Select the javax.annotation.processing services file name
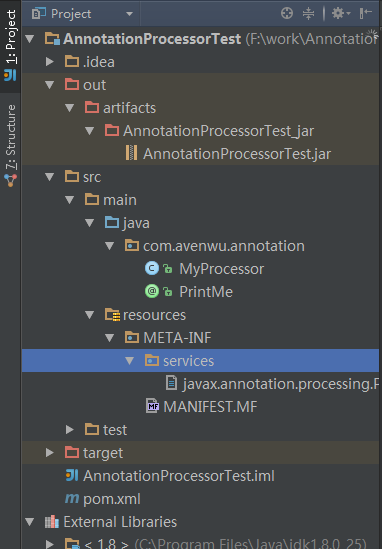This screenshot has width=382, height=549. 281,384
